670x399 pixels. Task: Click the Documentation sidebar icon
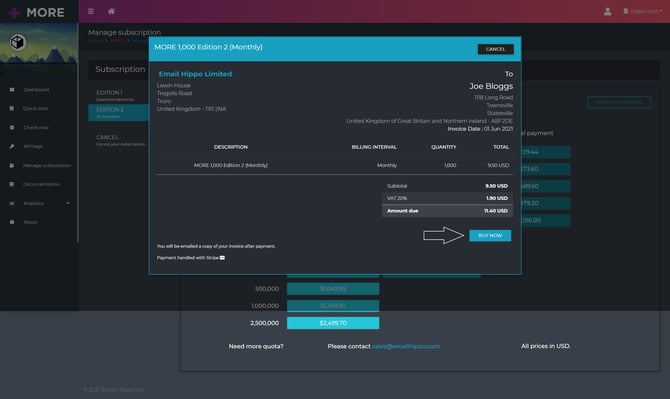(12, 184)
